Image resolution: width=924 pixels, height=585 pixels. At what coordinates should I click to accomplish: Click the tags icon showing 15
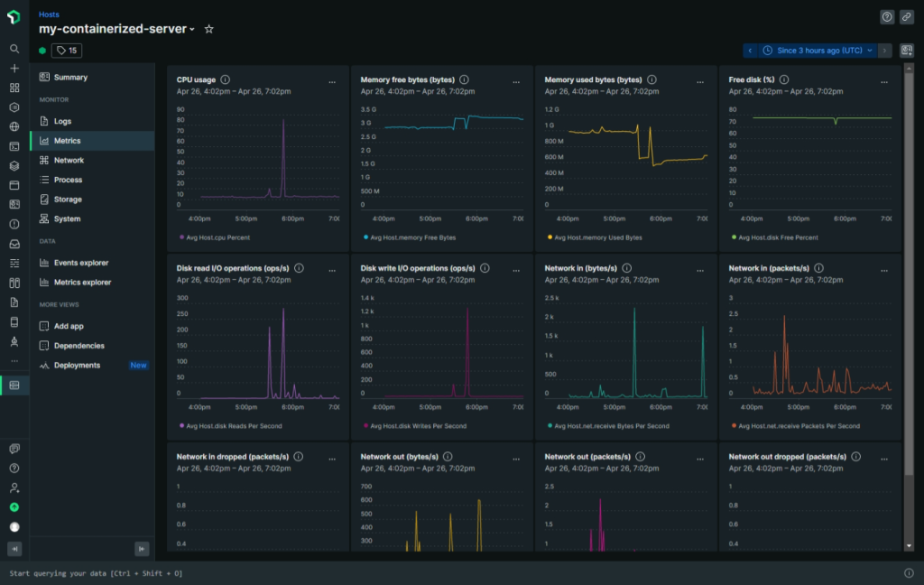(x=67, y=51)
